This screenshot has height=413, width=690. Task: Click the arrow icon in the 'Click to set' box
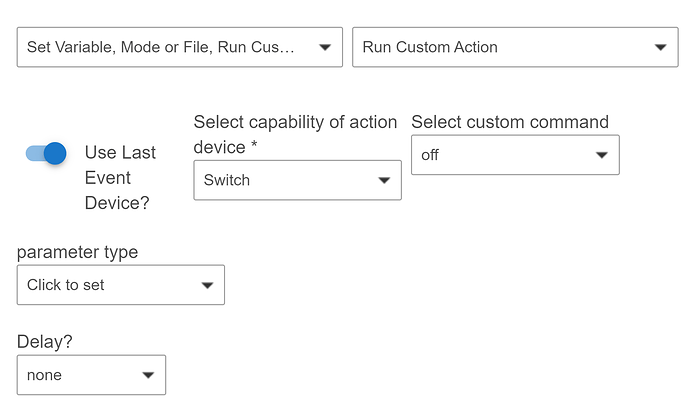[207, 285]
